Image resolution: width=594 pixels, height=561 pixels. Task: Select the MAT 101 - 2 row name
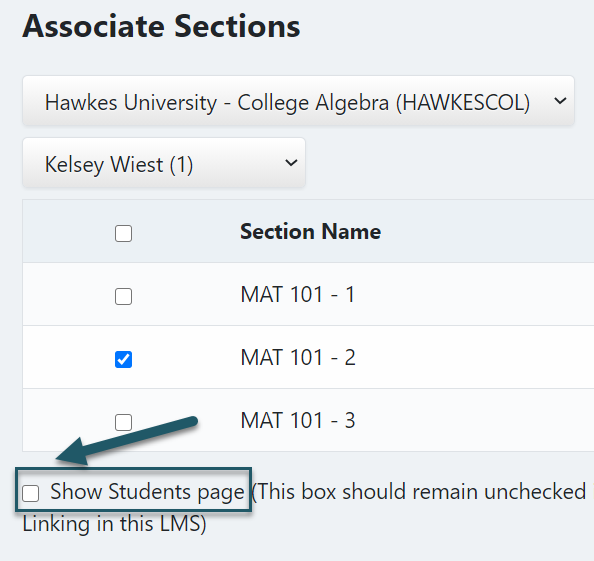pyautogui.click(x=298, y=357)
